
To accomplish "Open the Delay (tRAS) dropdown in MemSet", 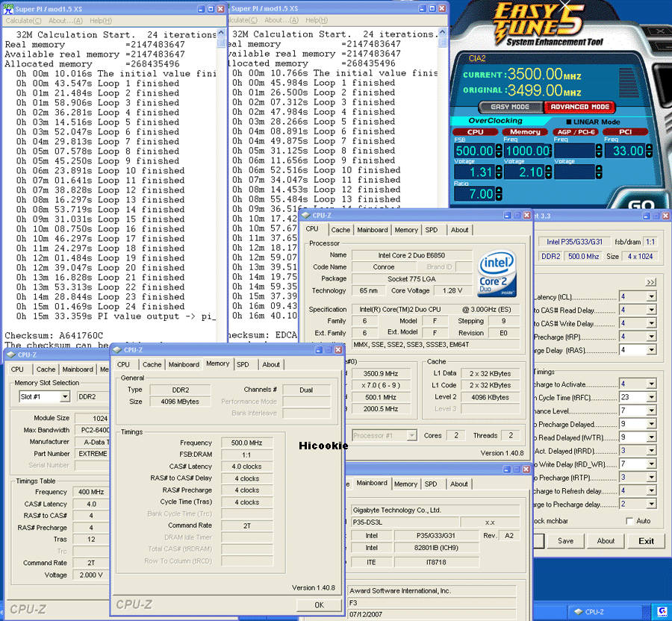I will coord(651,350).
